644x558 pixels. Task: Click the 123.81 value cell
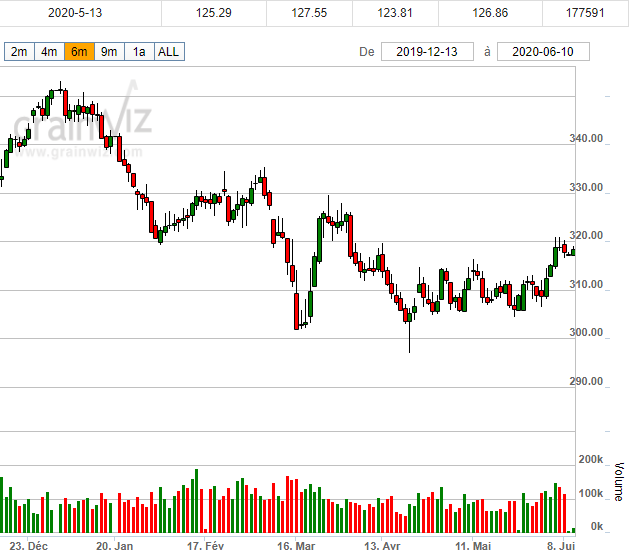(x=398, y=13)
